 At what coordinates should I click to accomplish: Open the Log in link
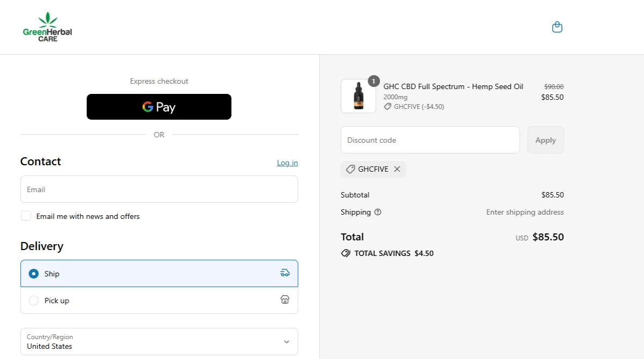pos(287,163)
